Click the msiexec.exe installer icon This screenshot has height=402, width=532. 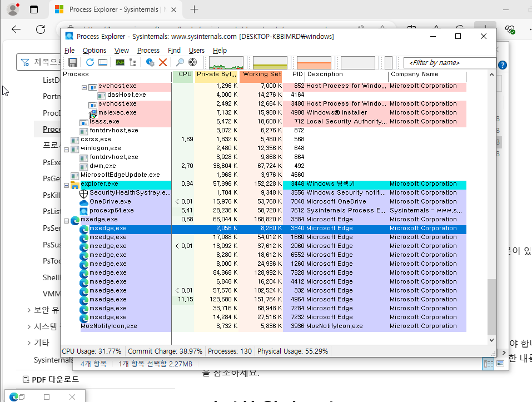(x=93, y=113)
